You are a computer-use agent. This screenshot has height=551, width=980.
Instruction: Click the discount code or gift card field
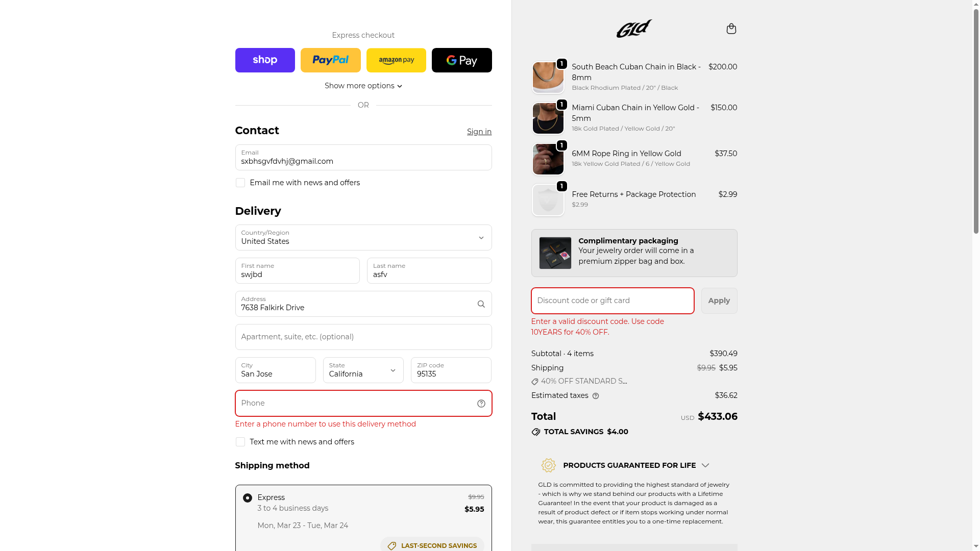coord(612,300)
